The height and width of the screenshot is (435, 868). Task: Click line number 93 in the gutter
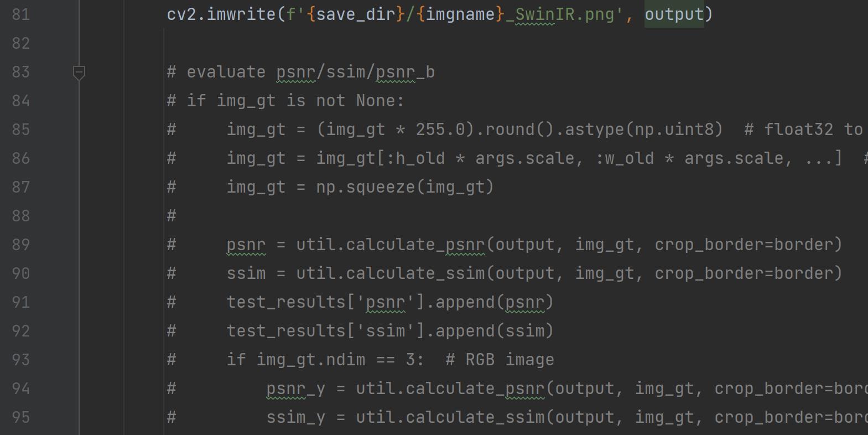(21, 360)
